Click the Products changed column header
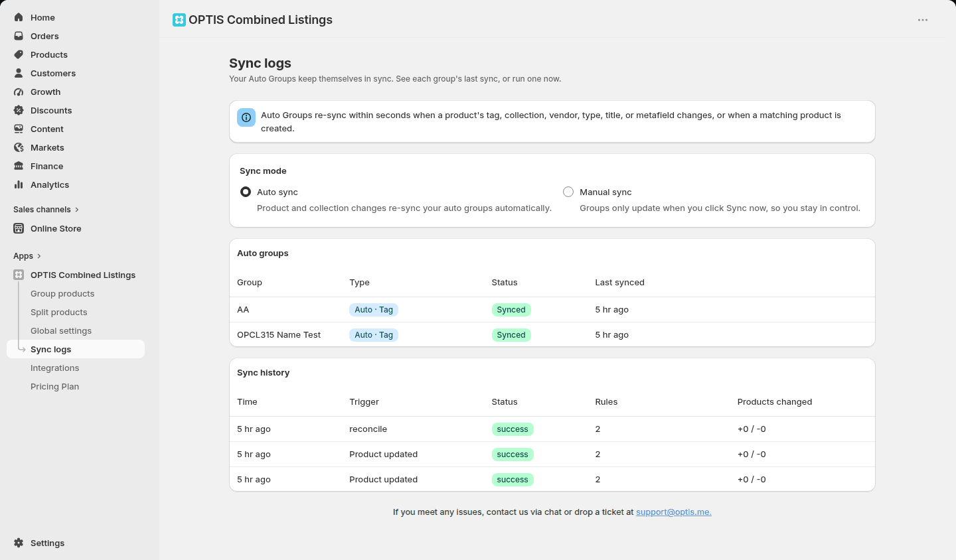The height and width of the screenshot is (560, 956). 774,401
